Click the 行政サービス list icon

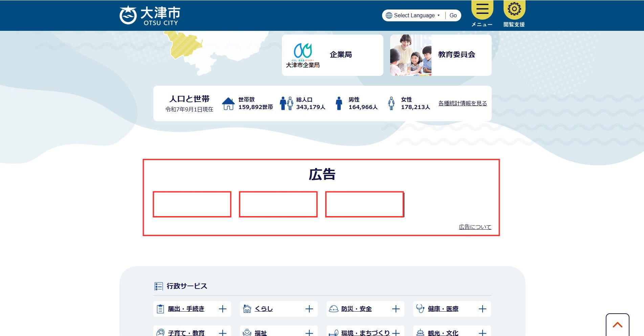pos(158,286)
